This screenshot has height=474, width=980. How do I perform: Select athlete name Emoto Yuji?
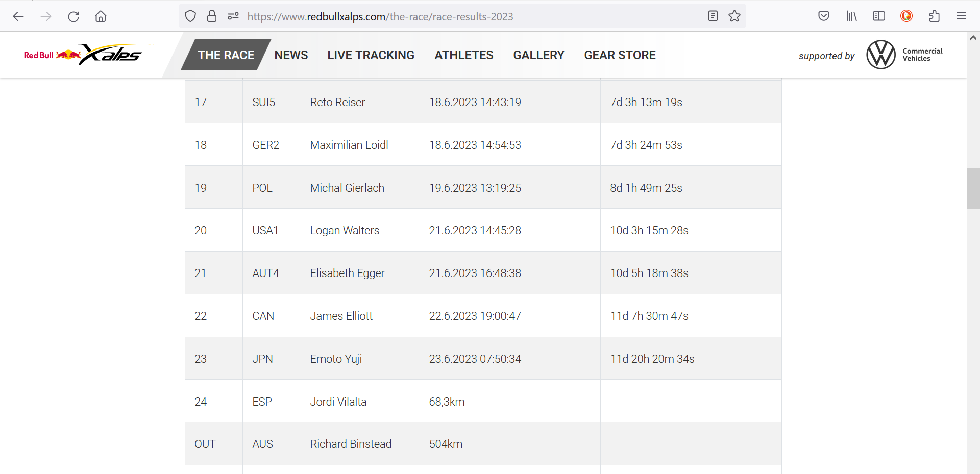coord(336,359)
